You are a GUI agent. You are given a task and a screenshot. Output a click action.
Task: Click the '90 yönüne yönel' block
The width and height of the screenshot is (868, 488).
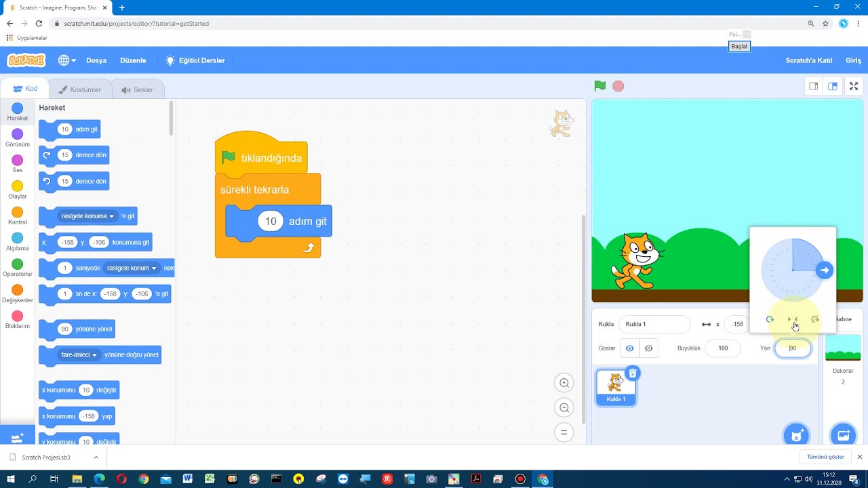pos(77,329)
